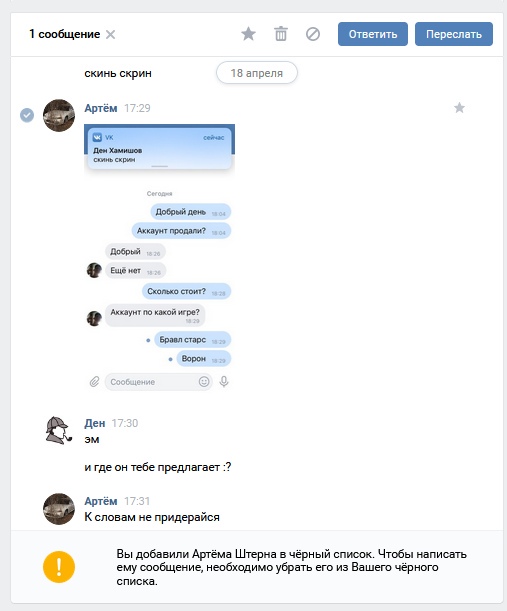Open Артём's avatar at 17:31
Screen dimensions: 507x611
pyautogui.click(x=59, y=509)
